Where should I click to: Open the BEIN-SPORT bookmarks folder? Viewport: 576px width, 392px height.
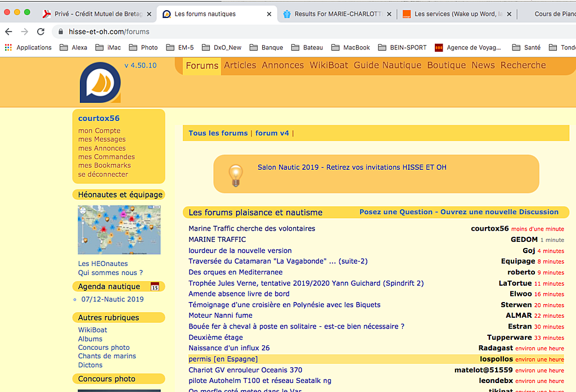pyautogui.click(x=402, y=47)
